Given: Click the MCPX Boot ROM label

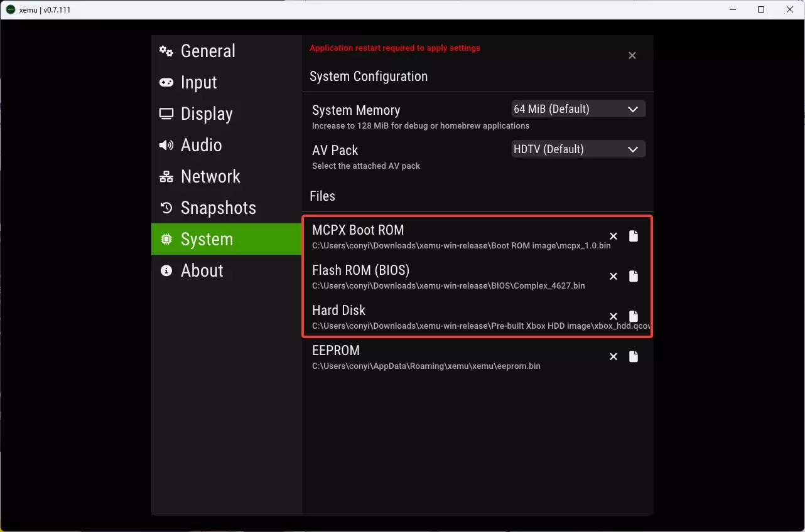Looking at the screenshot, I should click(x=358, y=230).
